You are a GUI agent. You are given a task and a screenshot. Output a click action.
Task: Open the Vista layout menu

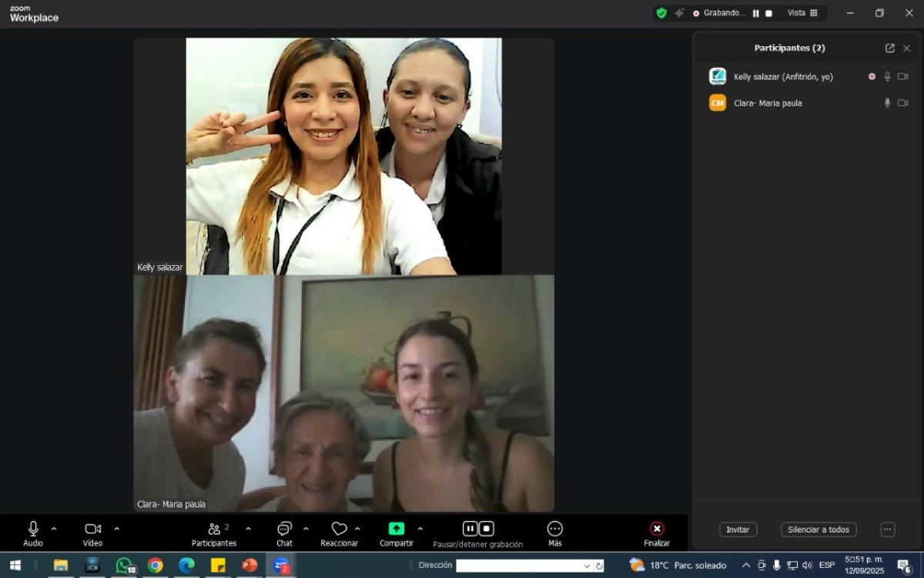(x=802, y=13)
